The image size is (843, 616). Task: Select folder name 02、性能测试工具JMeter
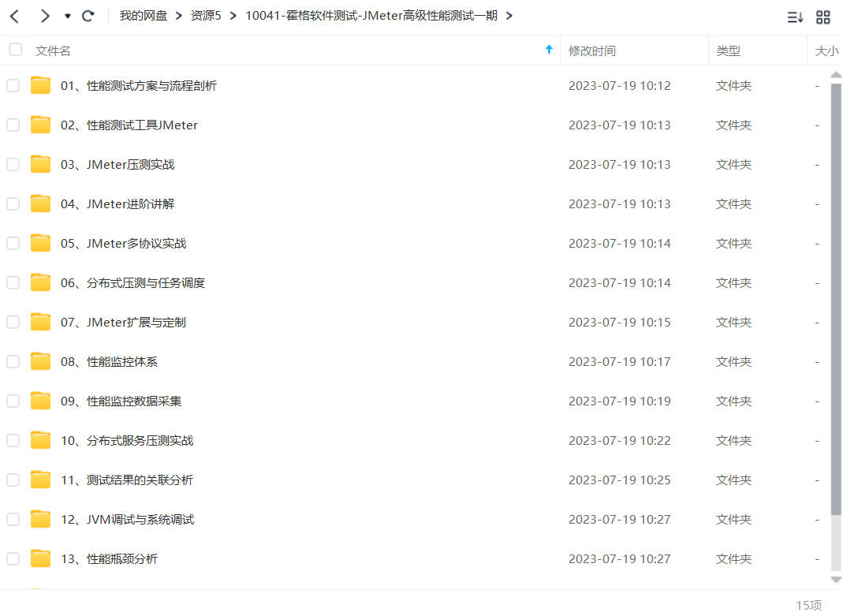pyautogui.click(x=129, y=125)
